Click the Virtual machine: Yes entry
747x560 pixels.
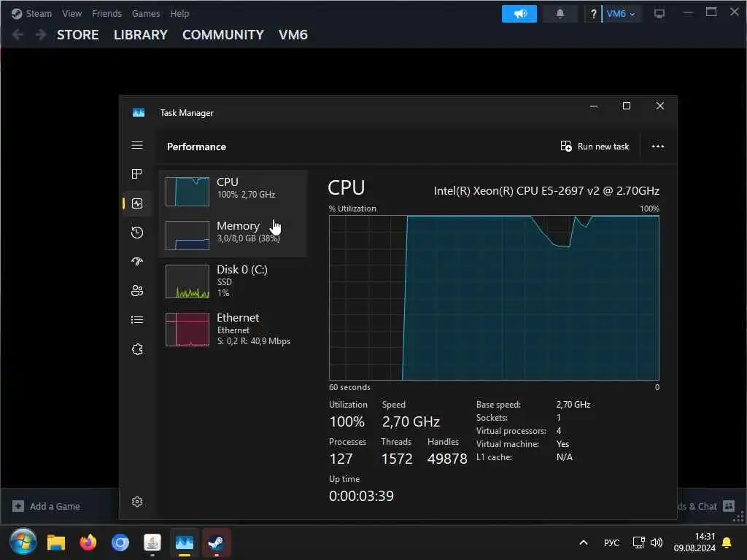522,444
